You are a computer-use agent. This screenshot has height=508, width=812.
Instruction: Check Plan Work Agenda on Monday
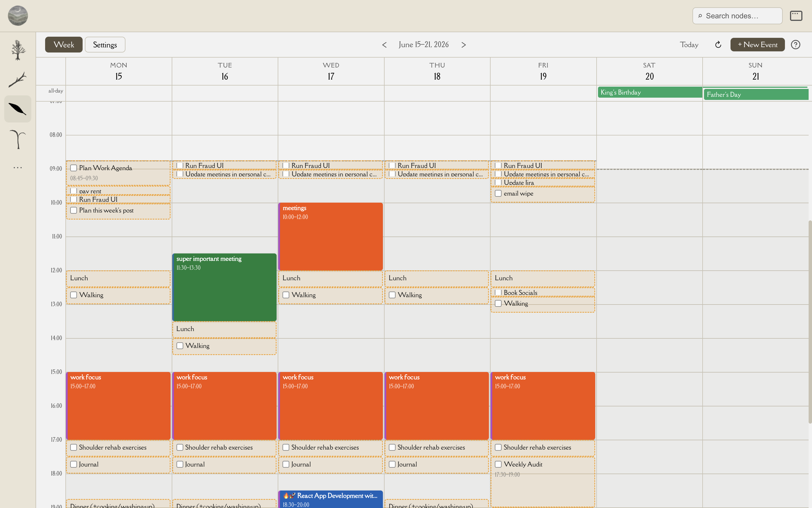click(x=74, y=168)
